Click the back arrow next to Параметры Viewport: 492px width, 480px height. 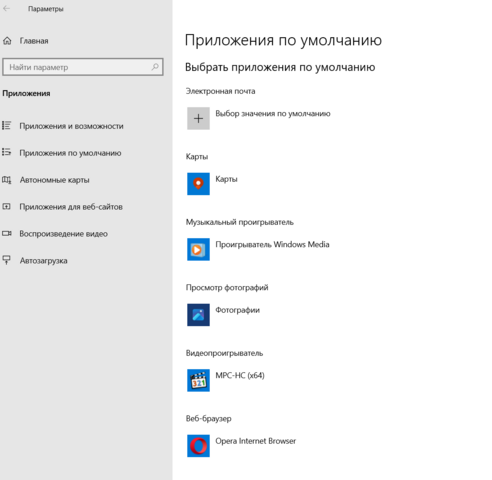6,9
